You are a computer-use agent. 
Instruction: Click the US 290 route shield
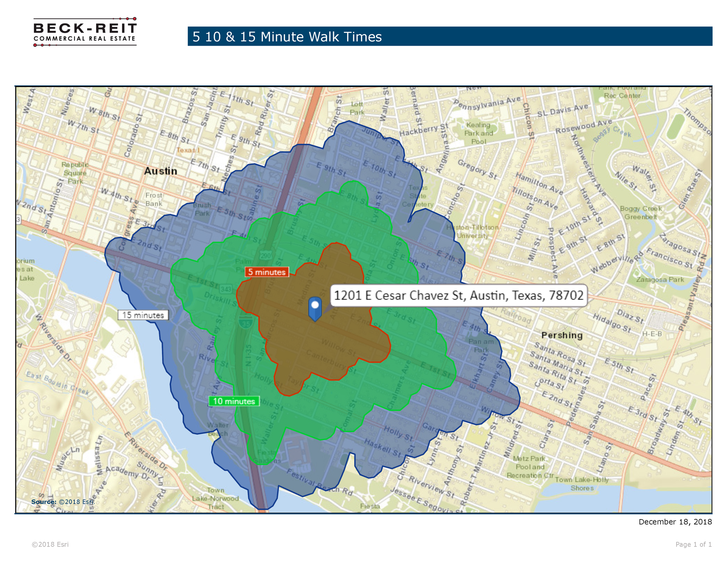266,256
